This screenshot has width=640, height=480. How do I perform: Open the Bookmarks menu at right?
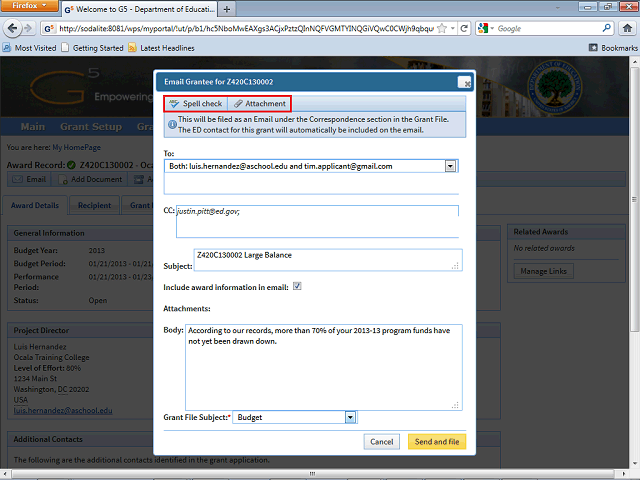(613, 48)
